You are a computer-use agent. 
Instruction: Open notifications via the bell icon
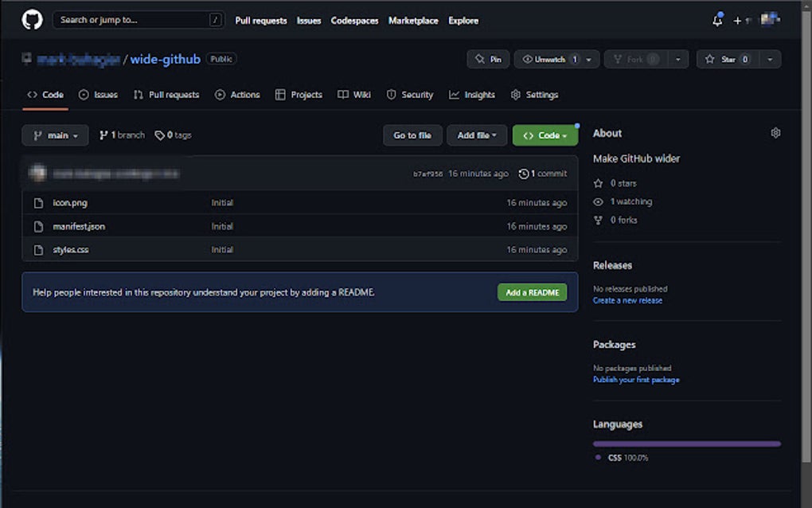click(x=716, y=21)
